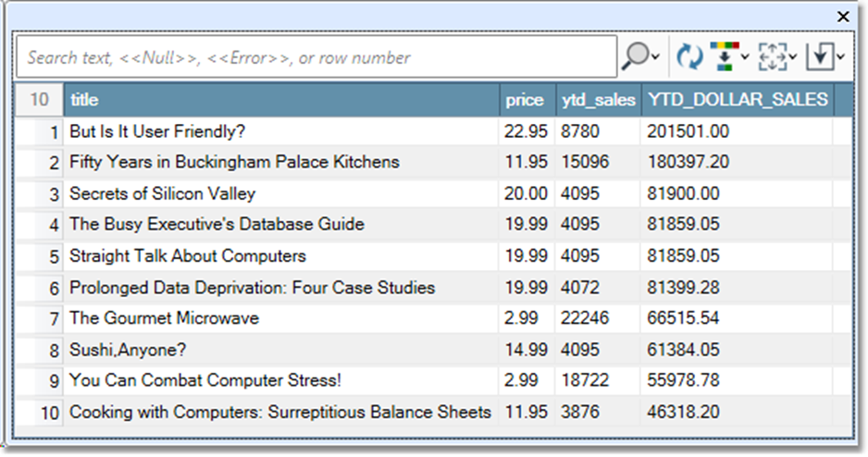Click the title column header

click(281, 100)
